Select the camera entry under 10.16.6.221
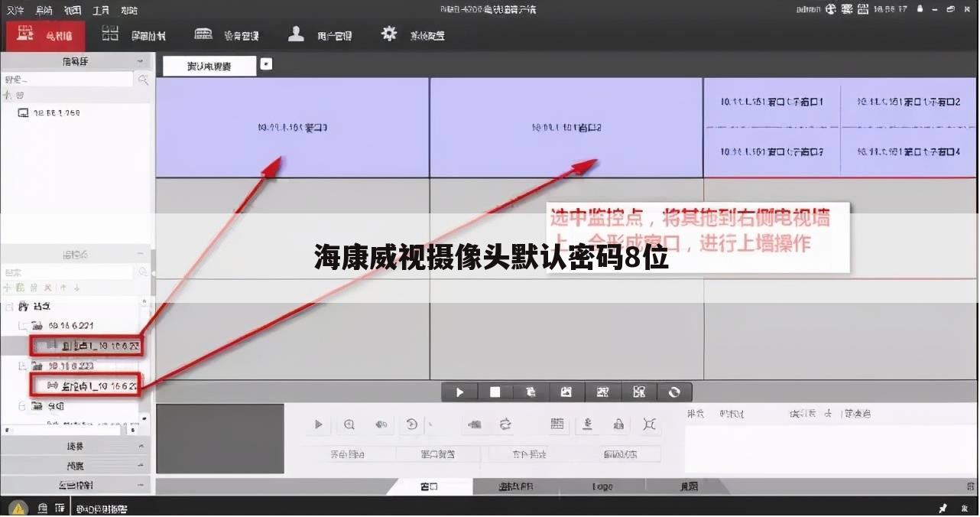This screenshot has height=517, width=980. pos(86,346)
